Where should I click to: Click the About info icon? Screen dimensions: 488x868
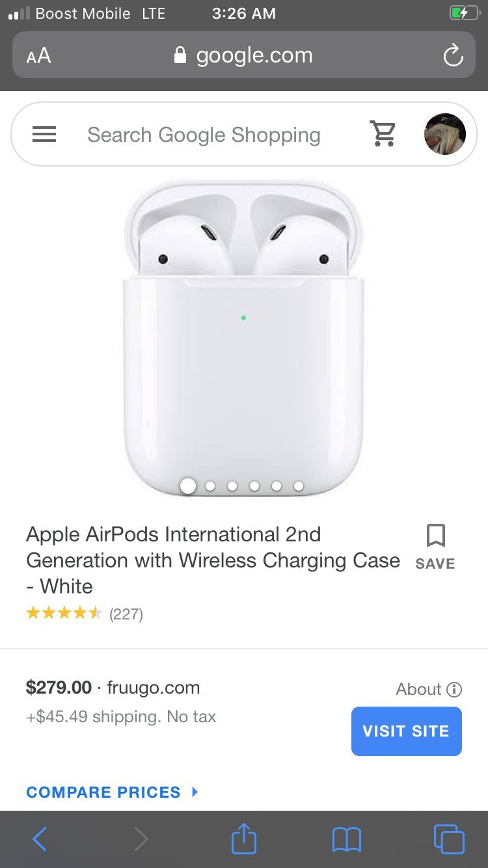(x=455, y=689)
